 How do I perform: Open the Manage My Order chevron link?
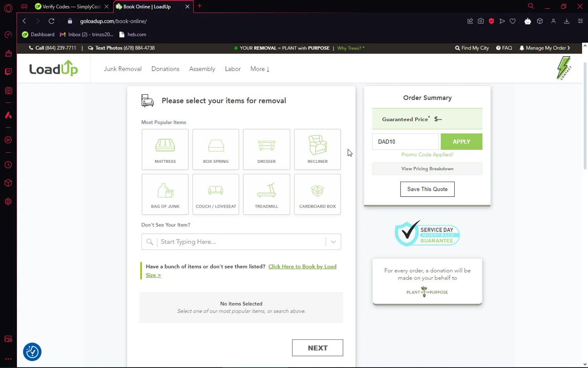[545, 48]
